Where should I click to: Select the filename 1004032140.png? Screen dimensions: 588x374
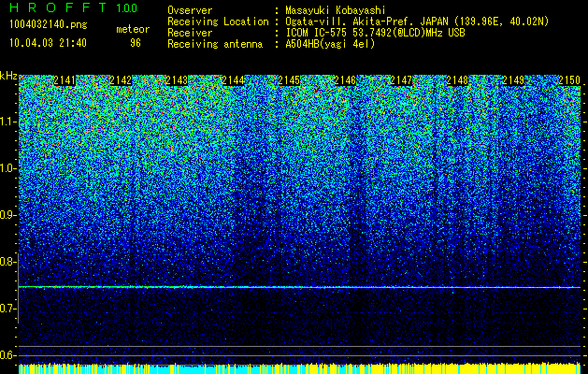coord(48,25)
